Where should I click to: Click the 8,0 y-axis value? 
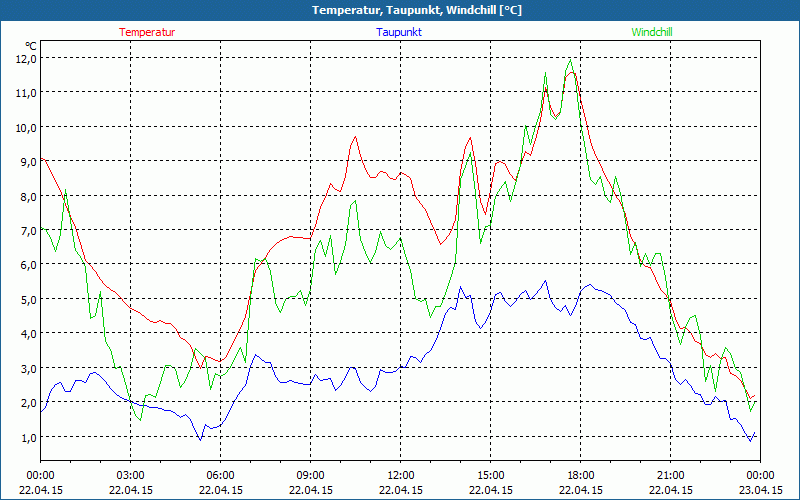[29, 196]
